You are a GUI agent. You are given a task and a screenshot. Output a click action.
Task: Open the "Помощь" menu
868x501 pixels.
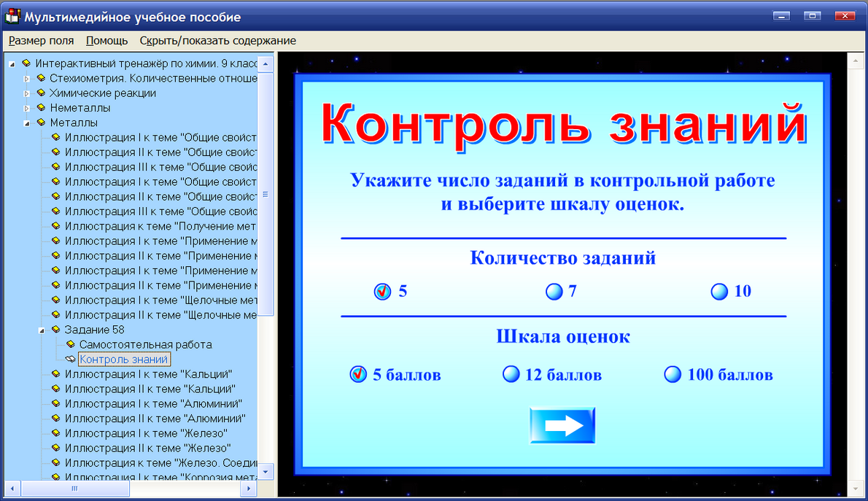click(106, 41)
